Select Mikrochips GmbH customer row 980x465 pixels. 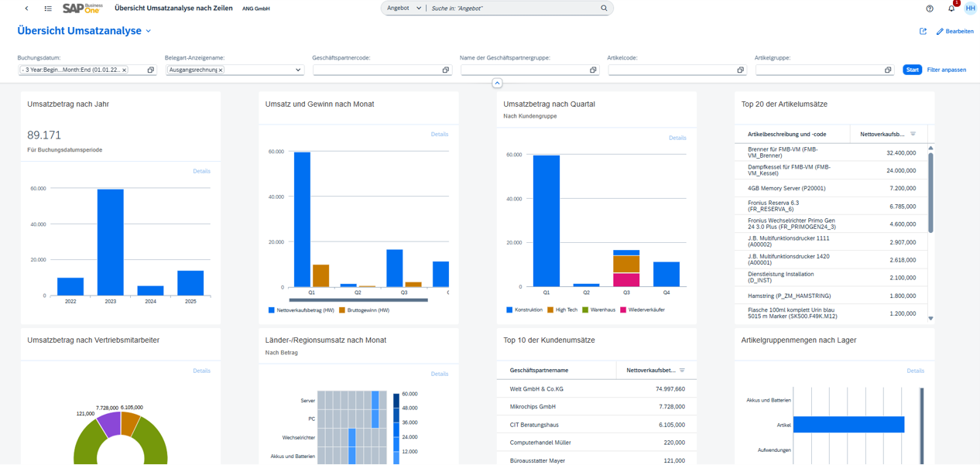click(x=597, y=406)
